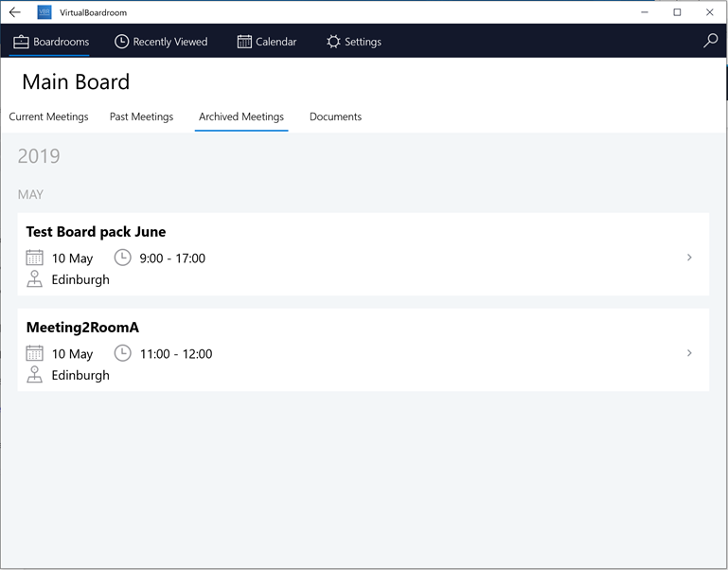Click the Settings gear icon
This screenshot has width=728, height=570.
pos(333,42)
